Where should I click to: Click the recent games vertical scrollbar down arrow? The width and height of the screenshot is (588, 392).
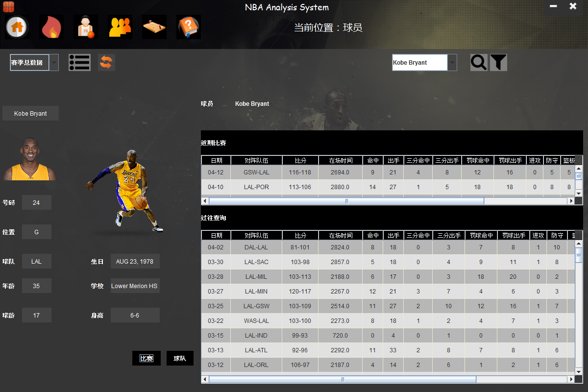579,194
